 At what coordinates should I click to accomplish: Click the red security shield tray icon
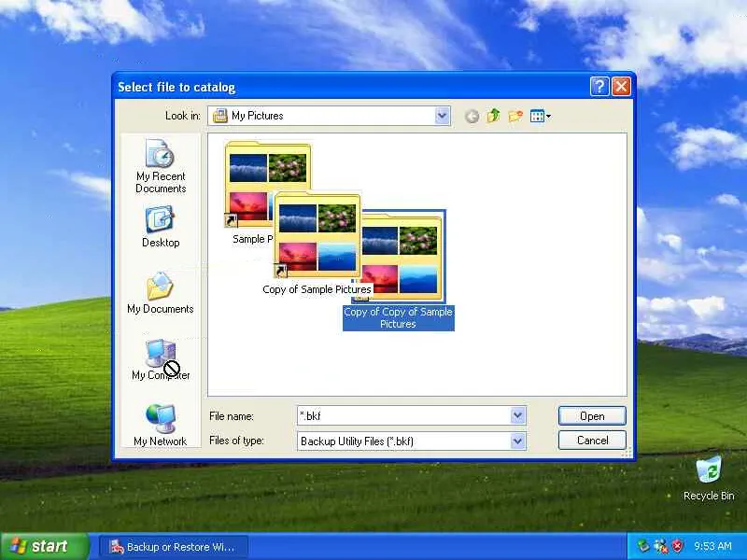tap(678, 546)
